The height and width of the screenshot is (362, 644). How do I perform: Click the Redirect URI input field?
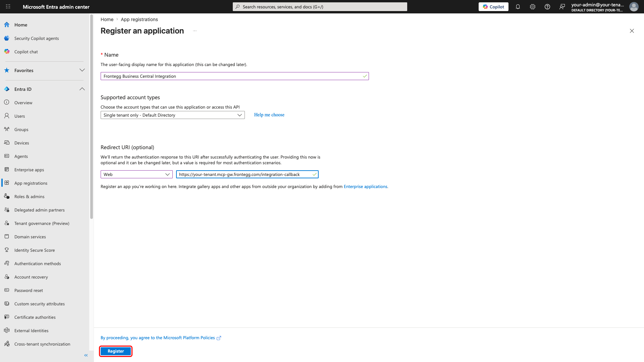247,174
